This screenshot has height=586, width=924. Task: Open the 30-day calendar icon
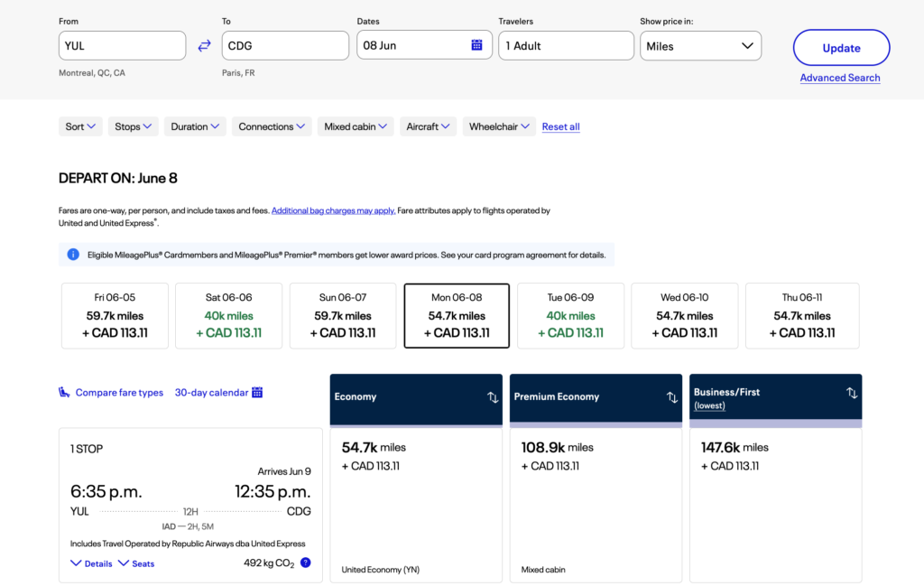click(x=259, y=392)
